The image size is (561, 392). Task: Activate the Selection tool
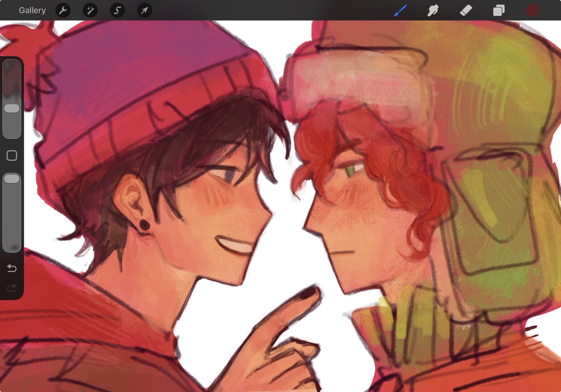(117, 10)
